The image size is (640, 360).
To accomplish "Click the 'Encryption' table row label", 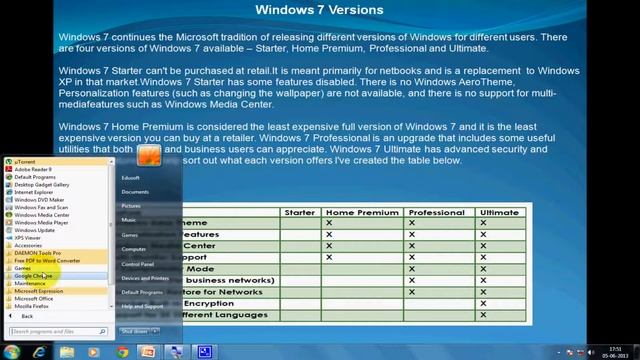I will click(209, 304).
